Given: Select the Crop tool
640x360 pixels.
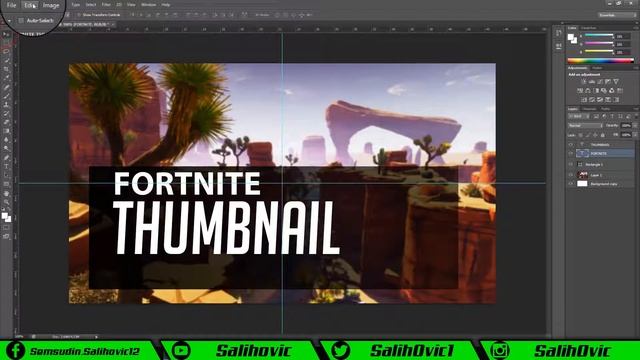Looking at the screenshot, I should (6, 69).
